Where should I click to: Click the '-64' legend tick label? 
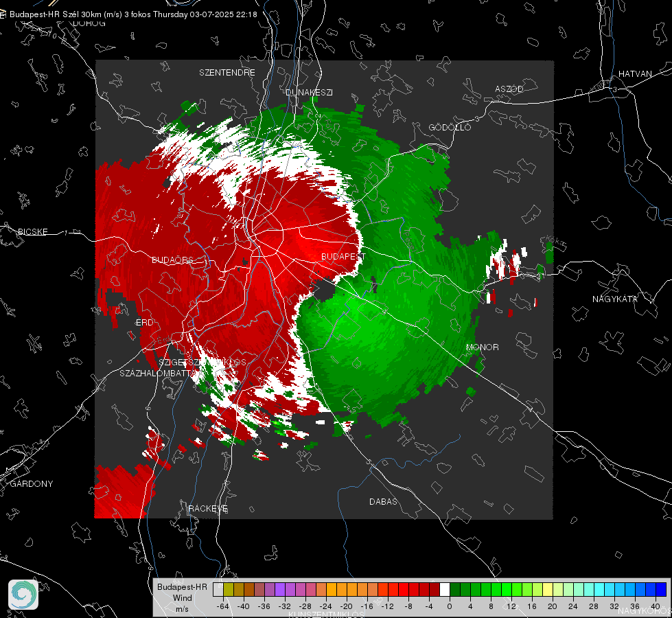(x=222, y=606)
